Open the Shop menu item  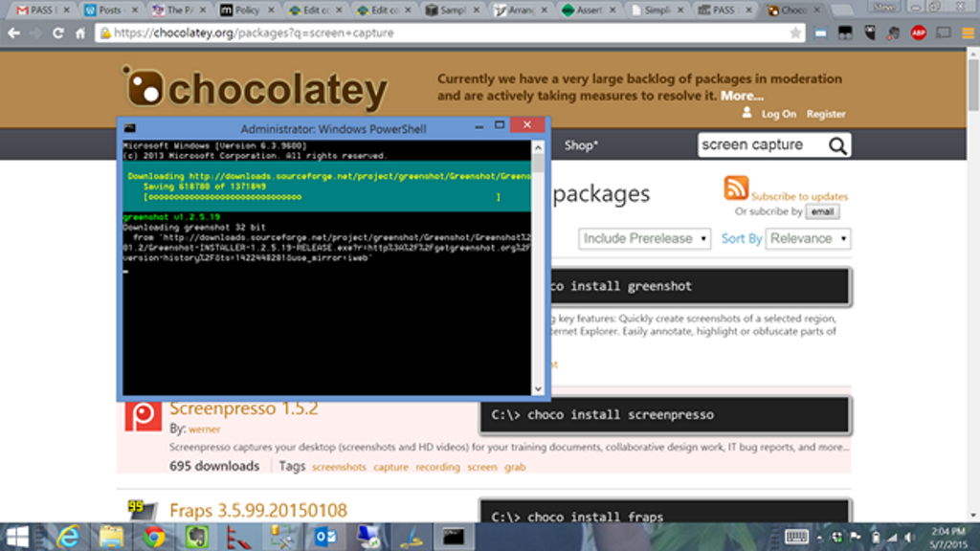click(x=580, y=145)
